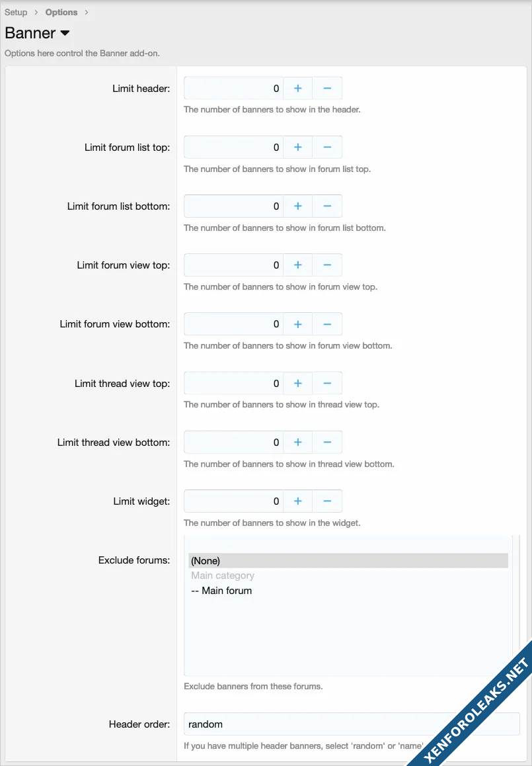The height and width of the screenshot is (766, 532).
Task: Increase the Limit header value
Action: pos(297,88)
